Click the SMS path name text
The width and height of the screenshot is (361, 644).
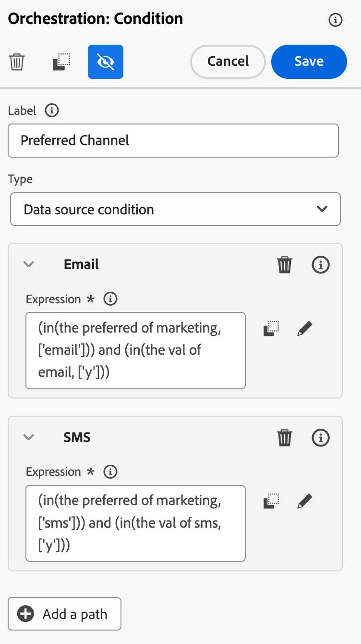77,437
